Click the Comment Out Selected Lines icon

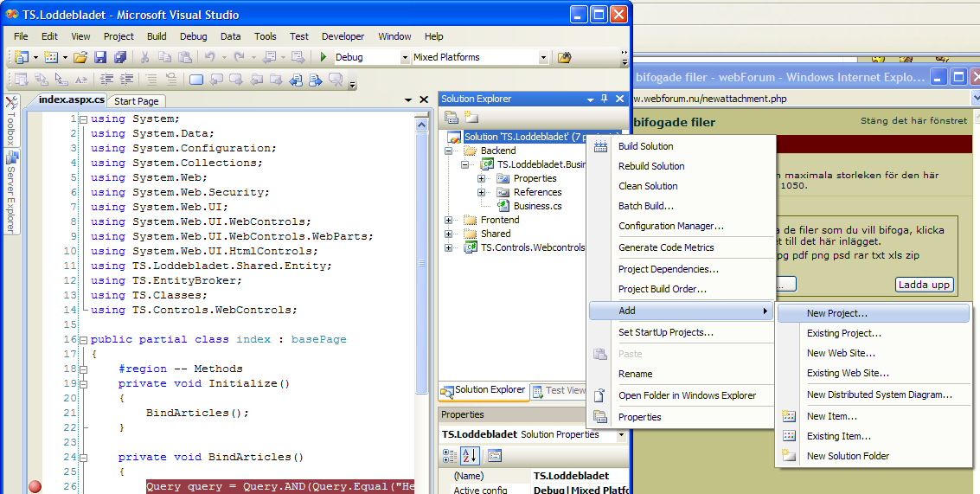(151, 80)
